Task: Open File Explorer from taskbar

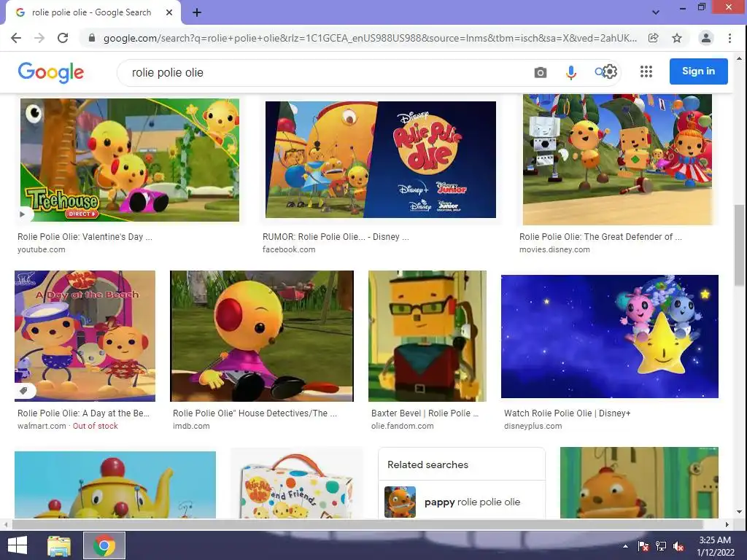Action: click(x=59, y=545)
